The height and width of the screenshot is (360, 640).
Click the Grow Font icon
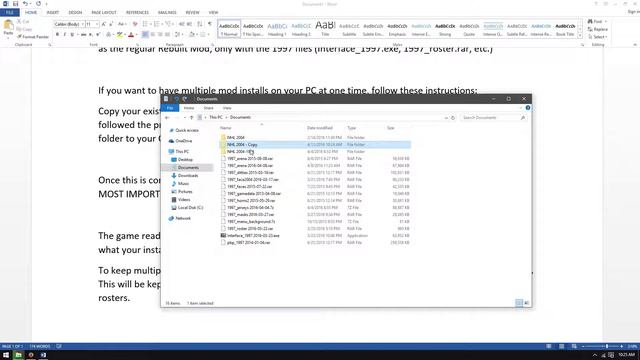point(104,24)
